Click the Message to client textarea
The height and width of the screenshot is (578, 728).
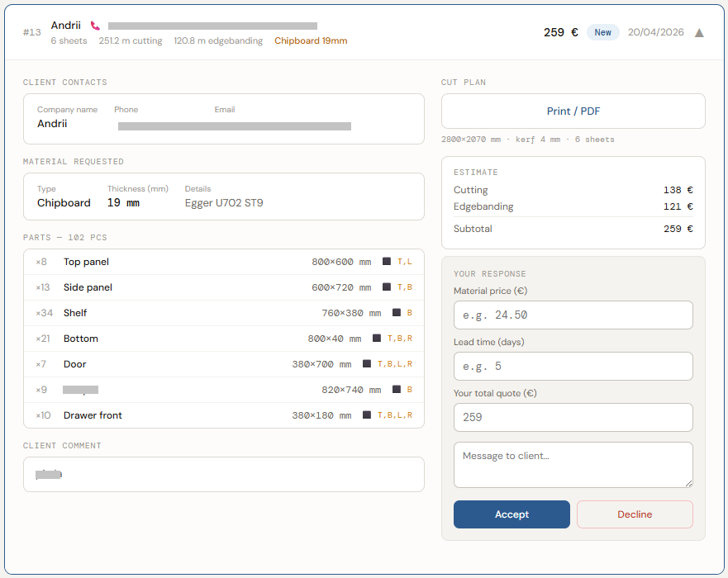click(x=573, y=464)
